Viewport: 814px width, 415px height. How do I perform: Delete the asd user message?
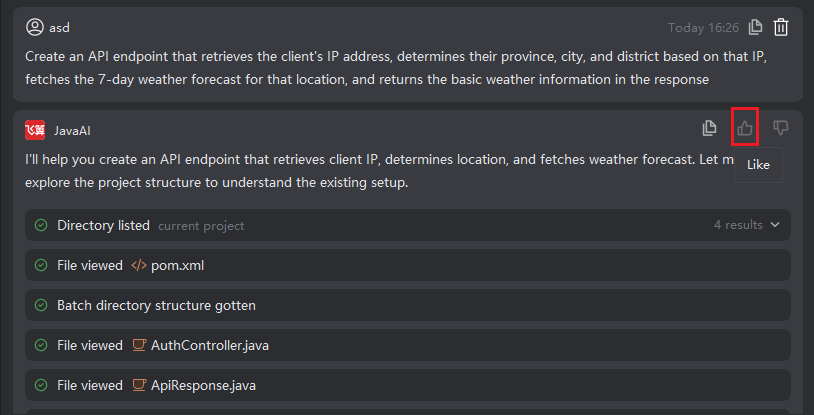point(781,28)
